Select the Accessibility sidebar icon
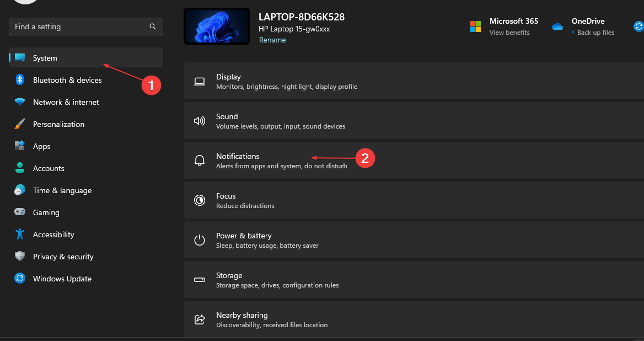Viewport: 644px width, 341px height. click(20, 234)
